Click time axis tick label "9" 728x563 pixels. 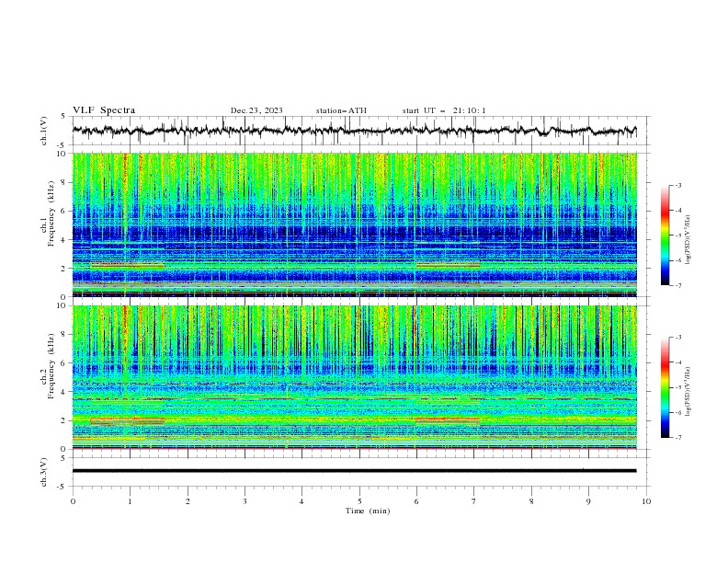click(588, 501)
